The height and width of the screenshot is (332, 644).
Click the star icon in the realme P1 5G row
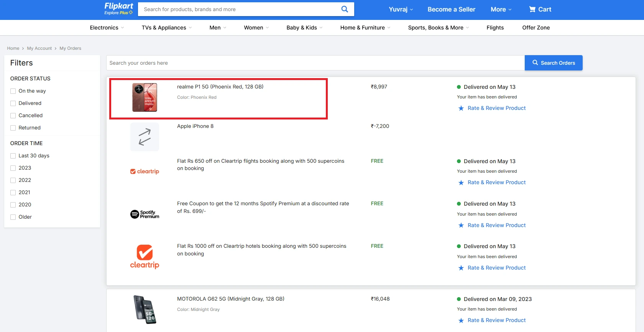pyautogui.click(x=461, y=108)
